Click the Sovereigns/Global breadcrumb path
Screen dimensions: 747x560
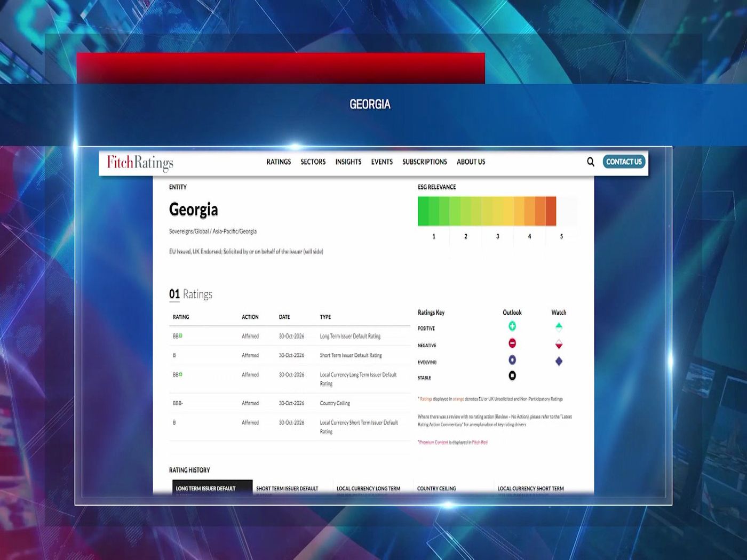213,231
